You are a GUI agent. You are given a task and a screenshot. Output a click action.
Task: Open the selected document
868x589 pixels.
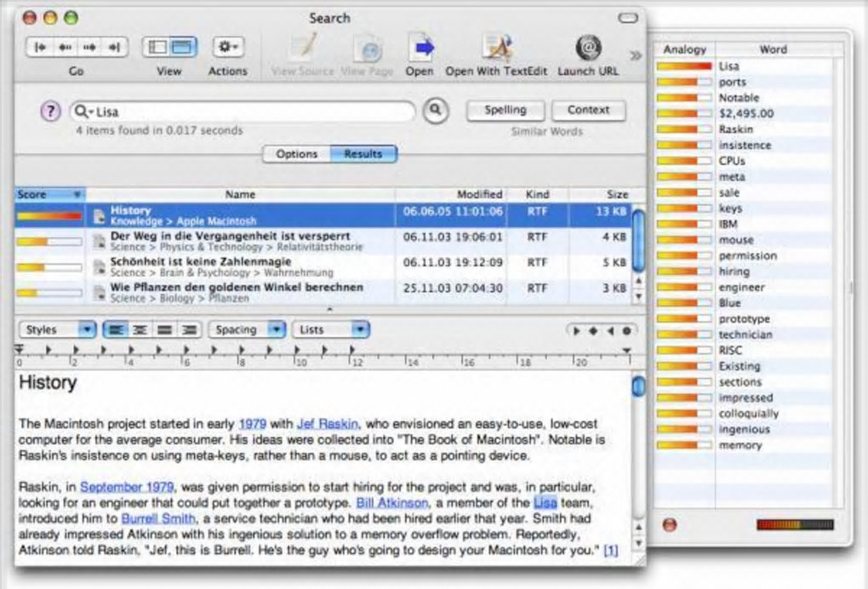[x=420, y=48]
